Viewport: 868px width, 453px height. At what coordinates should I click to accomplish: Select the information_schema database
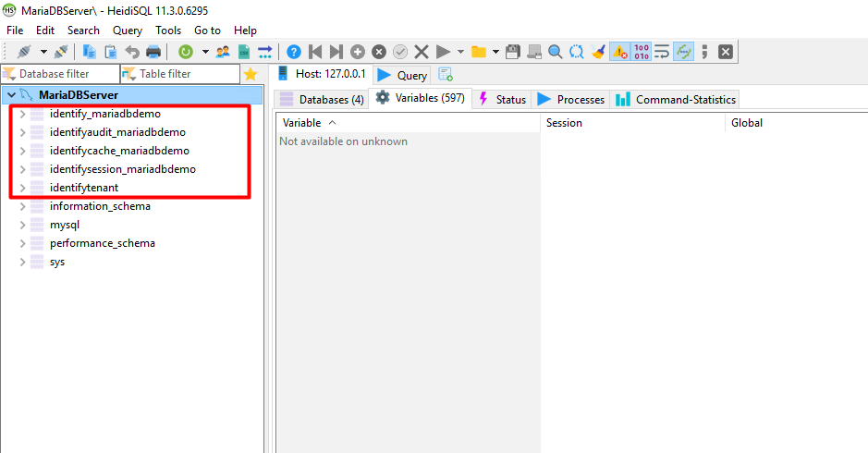click(100, 206)
